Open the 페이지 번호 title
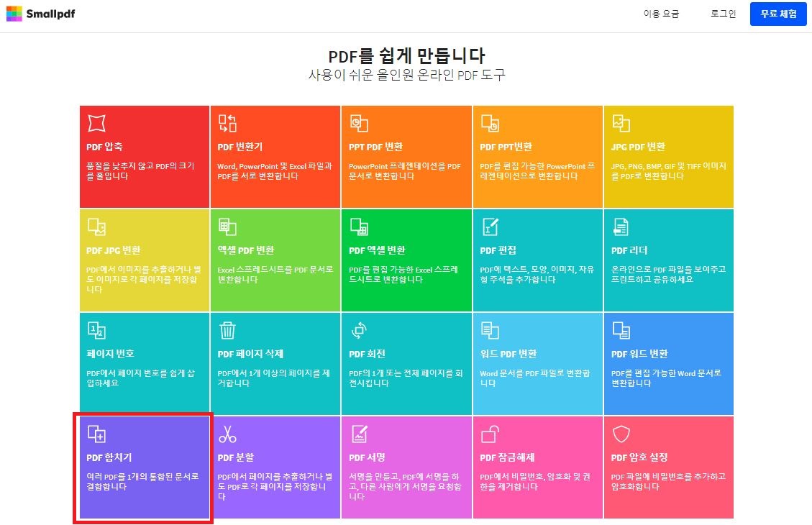 (110, 354)
